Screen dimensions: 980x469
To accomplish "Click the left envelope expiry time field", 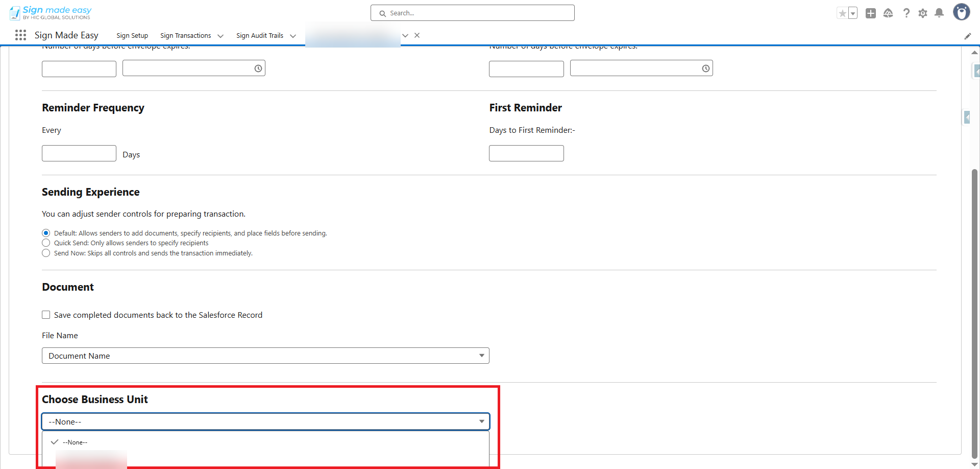I will tap(194, 68).
